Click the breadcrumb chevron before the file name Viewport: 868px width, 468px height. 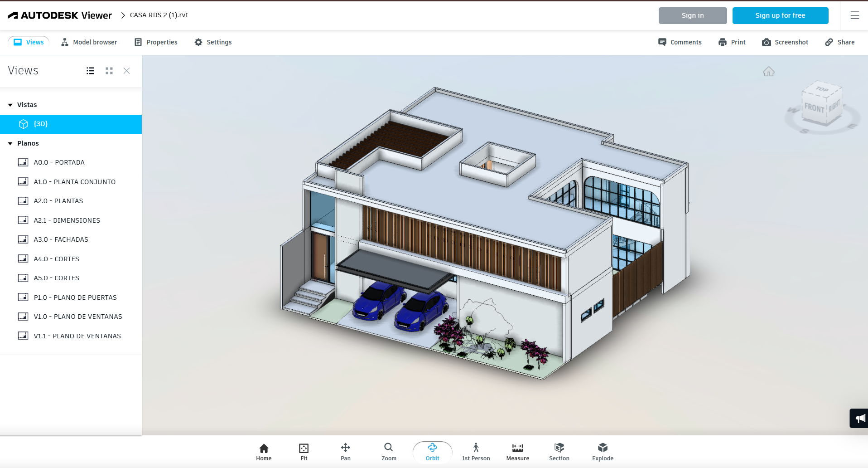click(123, 15)
